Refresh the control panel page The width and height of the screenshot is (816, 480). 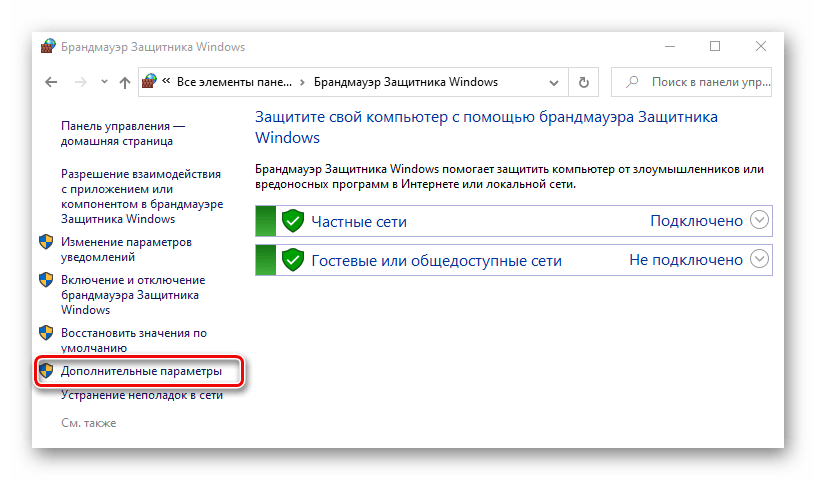584,82
